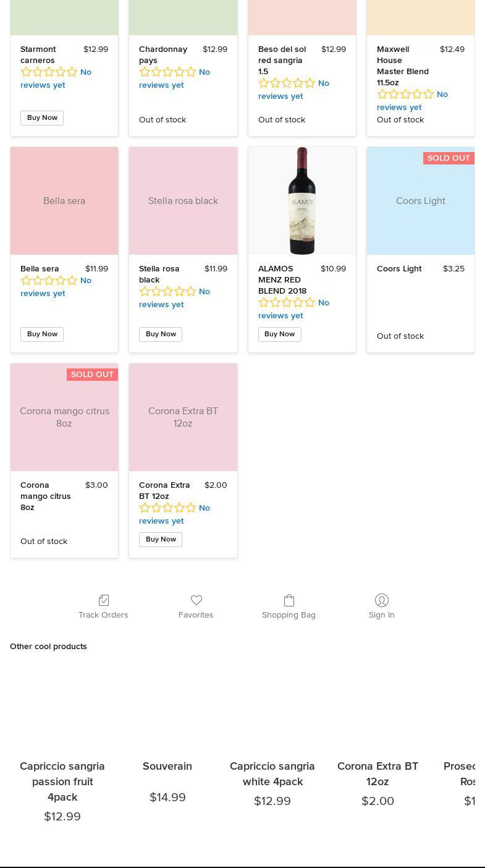Image resolution: width=485 pixels, height=868 pixels.
Task: Click Buy Now for ALAMOS red blend
Action: click(x=279, y=334)
